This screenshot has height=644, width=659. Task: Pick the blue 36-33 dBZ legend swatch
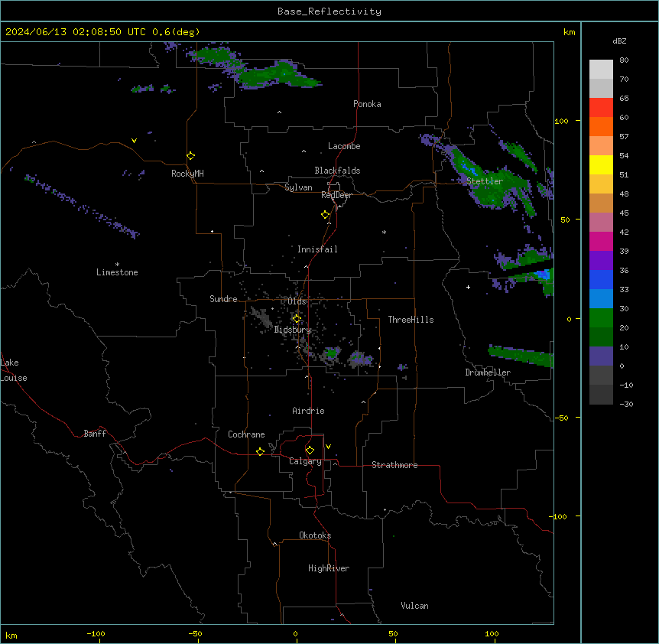click(x=601, y=279)
